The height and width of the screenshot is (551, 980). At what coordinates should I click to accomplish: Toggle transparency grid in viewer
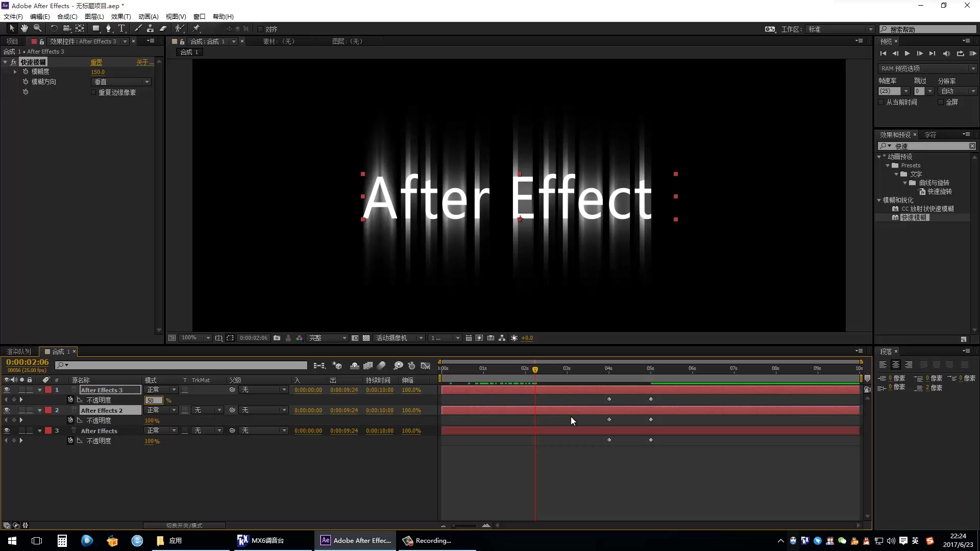366,338
